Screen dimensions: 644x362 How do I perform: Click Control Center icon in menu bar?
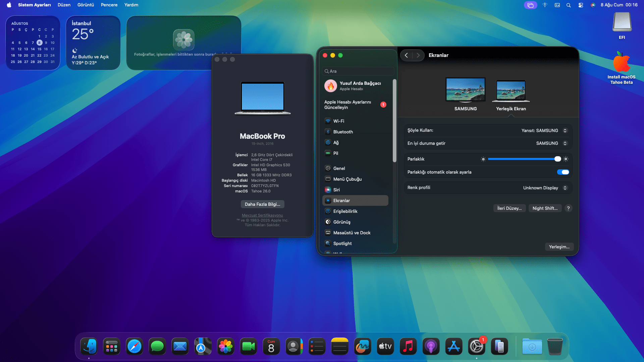581,5
